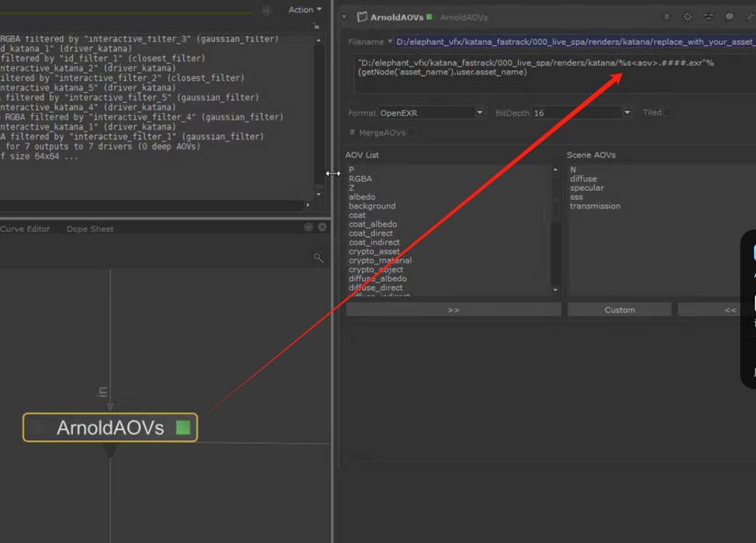Image resolution: width=756 pixels, height=543 pixels.
Task: Click the green edit flag next to ArnoldAOVs title
Action: 429,17
